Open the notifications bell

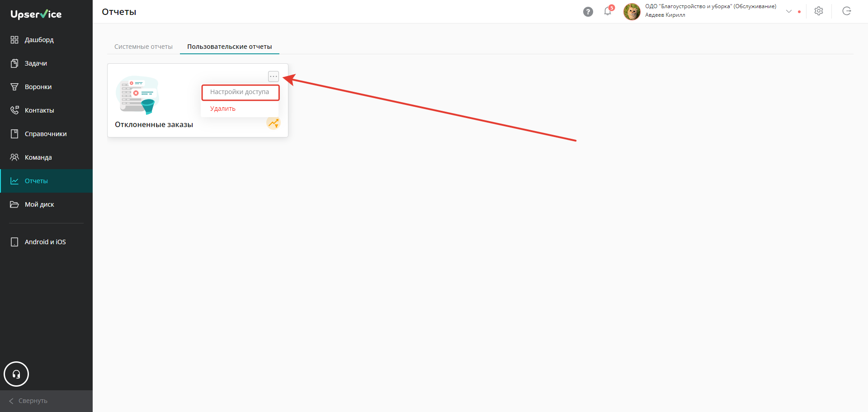click(x=608, y=11)
